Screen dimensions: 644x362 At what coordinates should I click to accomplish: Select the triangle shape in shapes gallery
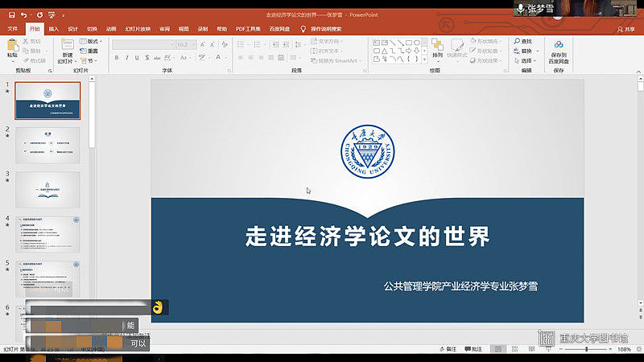[x=384, y=51]
